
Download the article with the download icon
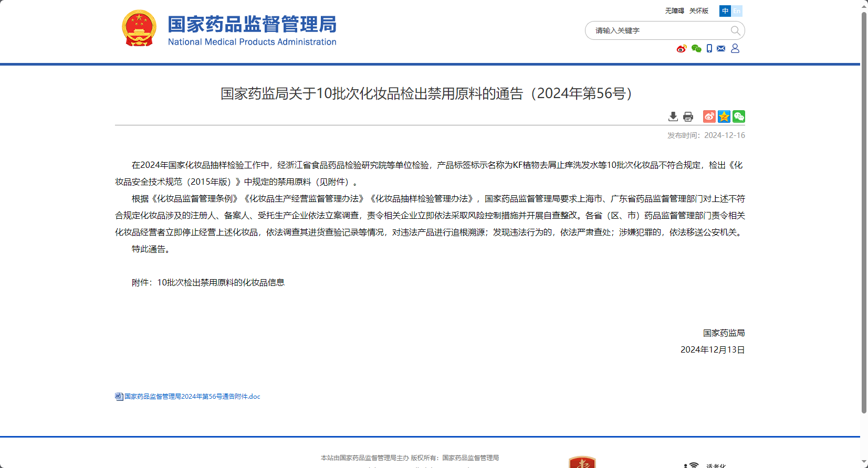click(x=673, y=116)
